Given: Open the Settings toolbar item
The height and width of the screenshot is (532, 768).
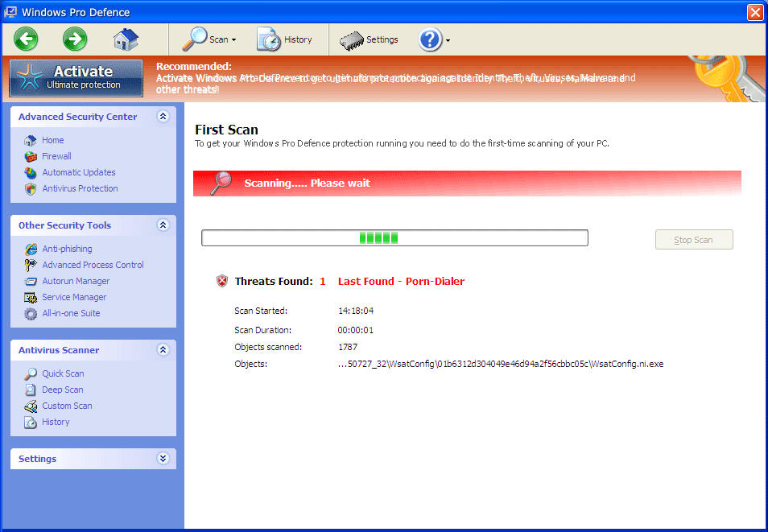Looking at the screenshot, I should (x=368, y=39).
